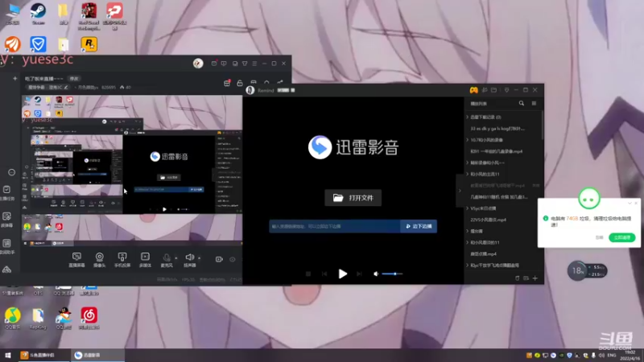Viewport: 644px width, 362px height.
Task: Open the hamburger menu in streaming app titlebar
Action: pos(254,64)
